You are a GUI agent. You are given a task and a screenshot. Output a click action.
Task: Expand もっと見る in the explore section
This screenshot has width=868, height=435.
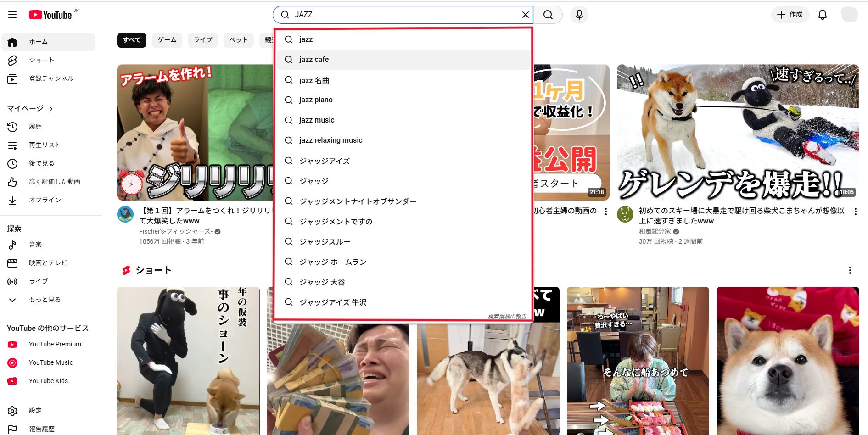[45, 300]
